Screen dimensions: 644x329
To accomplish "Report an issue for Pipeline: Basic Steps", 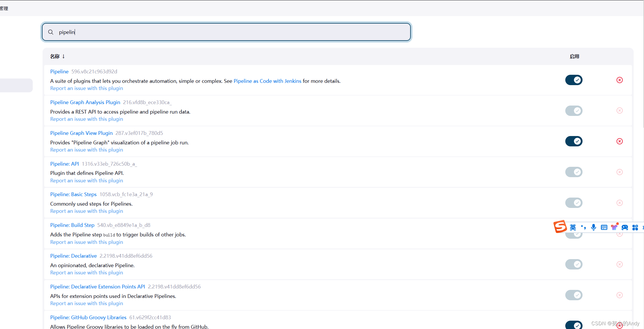I will pos(86,211).
